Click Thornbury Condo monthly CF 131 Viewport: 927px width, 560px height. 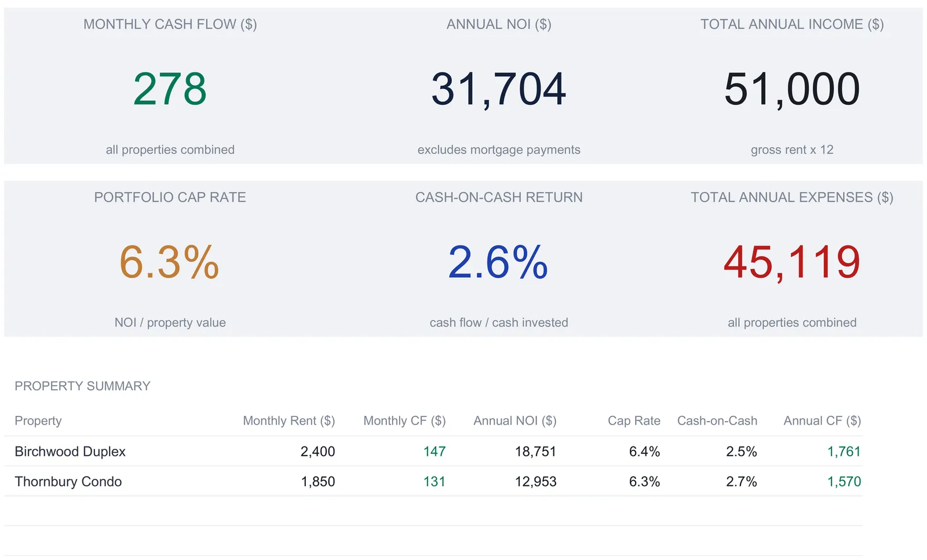(x=435, y=482)
